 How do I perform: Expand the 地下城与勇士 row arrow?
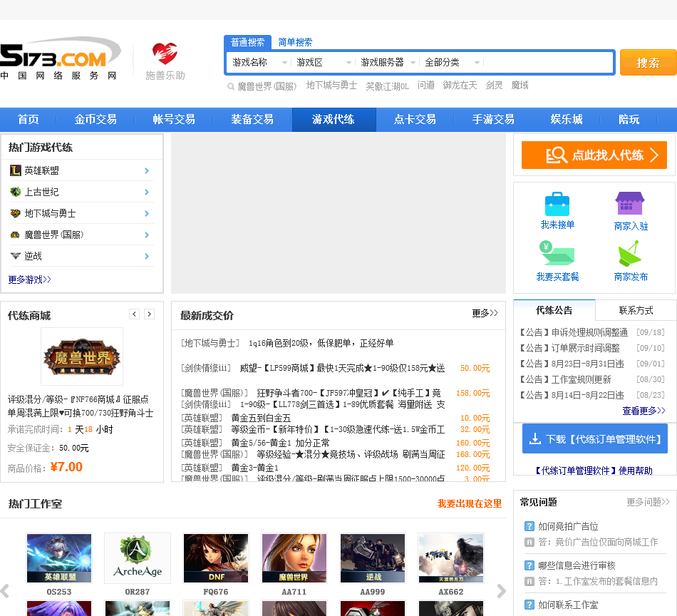(147, 213)
